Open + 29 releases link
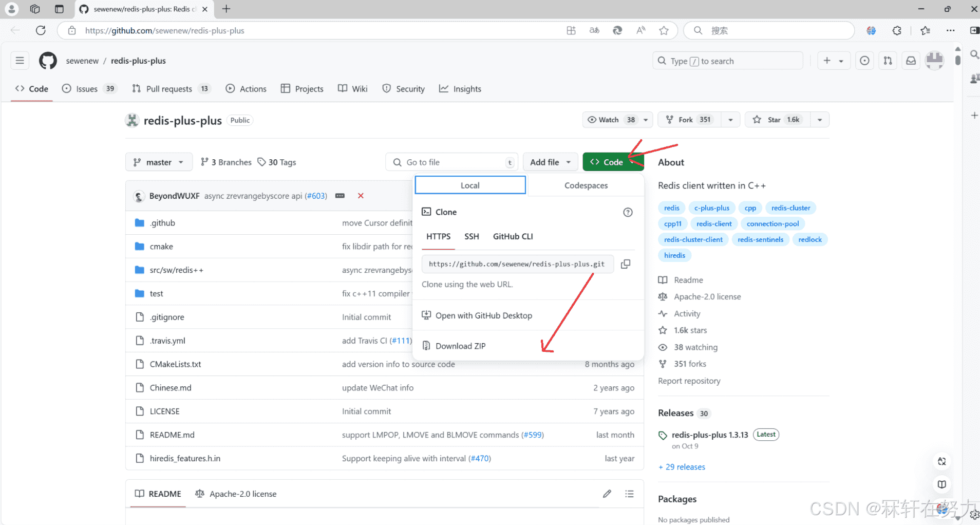Viewport: 980px width, 525px height. click(682, 467)
